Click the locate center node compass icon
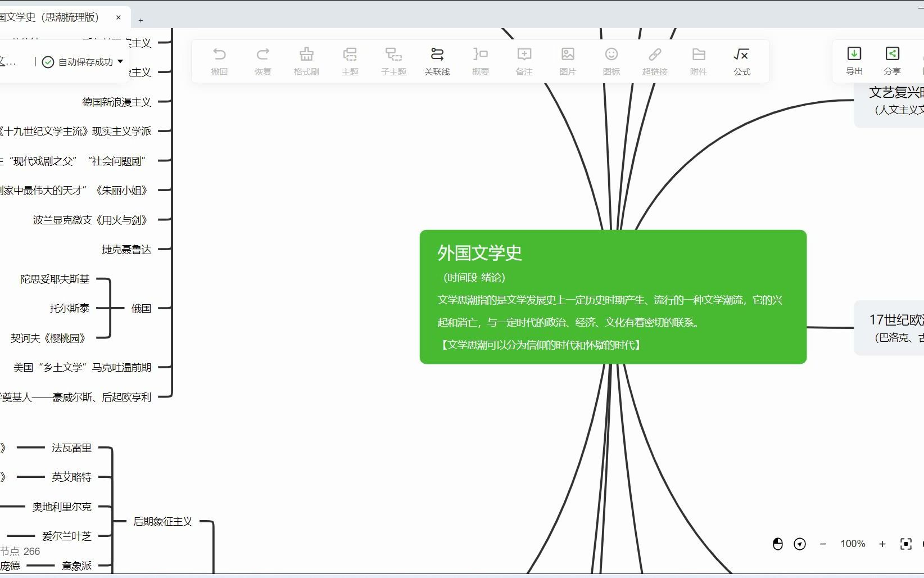Viewport: 924px width, 578px height. pos(800,544)
